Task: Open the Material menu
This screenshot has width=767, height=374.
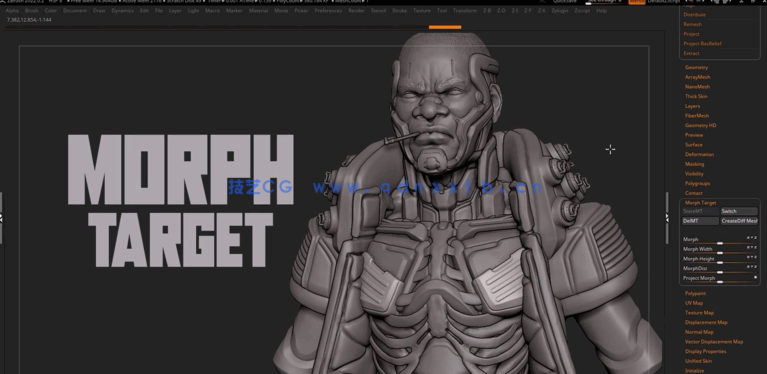Action: point(258,10)
